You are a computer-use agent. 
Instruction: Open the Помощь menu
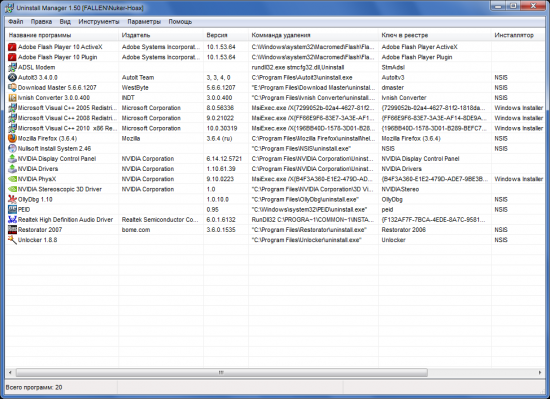[x=180, y=22]
